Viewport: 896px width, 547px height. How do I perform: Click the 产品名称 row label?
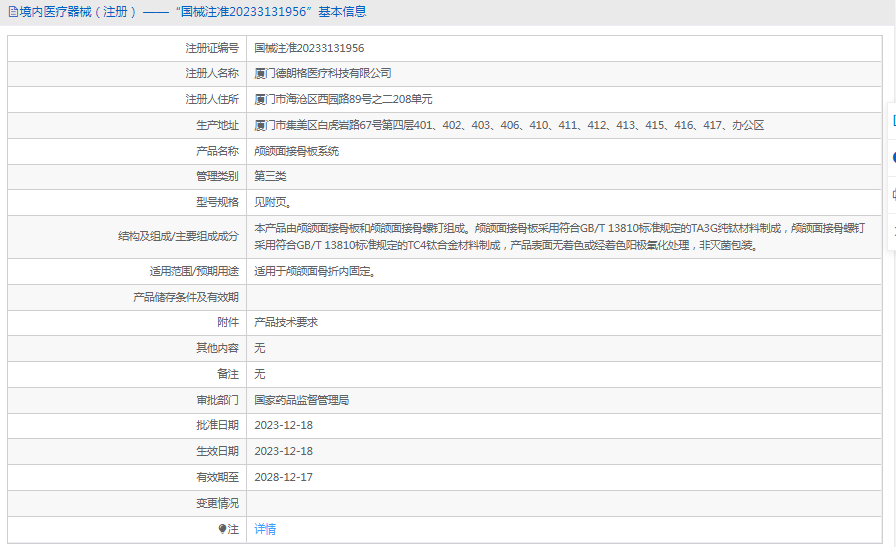coord(217,151)
